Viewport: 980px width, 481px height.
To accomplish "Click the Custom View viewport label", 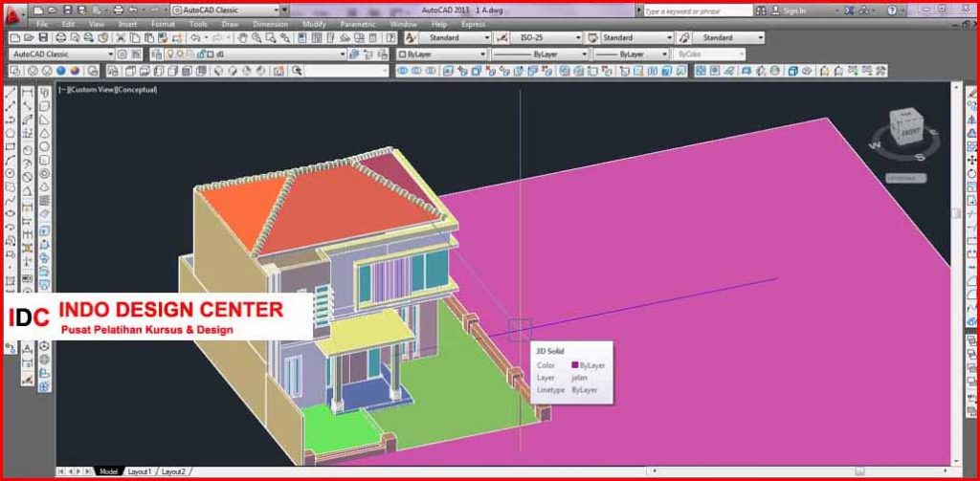I will coord(93,90).
